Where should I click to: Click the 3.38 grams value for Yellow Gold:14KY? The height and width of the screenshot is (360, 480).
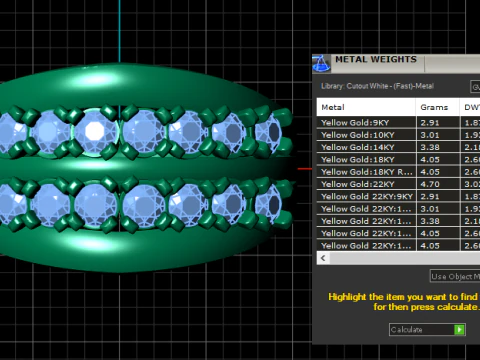(x=430, y=147)
